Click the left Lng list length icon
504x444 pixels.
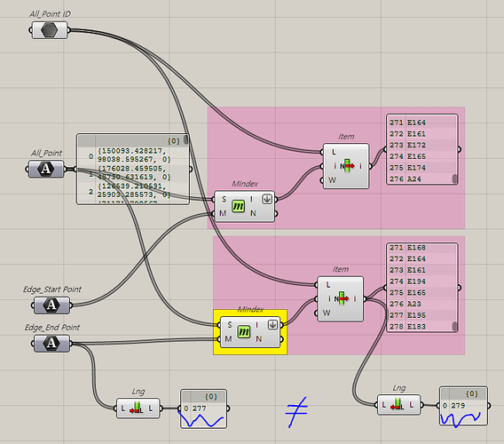tap(137, 408)
